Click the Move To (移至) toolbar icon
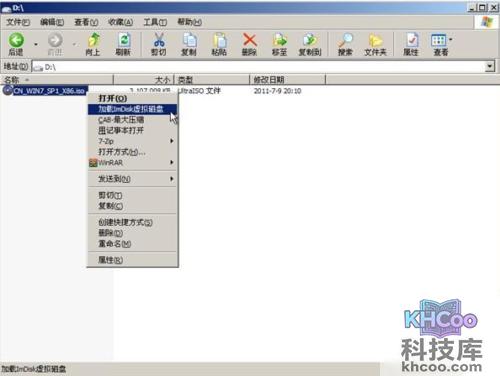 (x=279, y=40)
